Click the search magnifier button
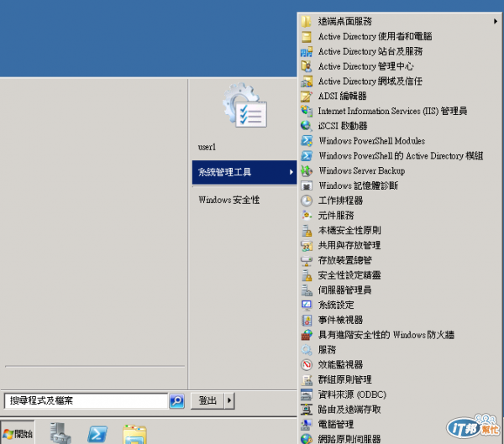 (x=176, y=400)
